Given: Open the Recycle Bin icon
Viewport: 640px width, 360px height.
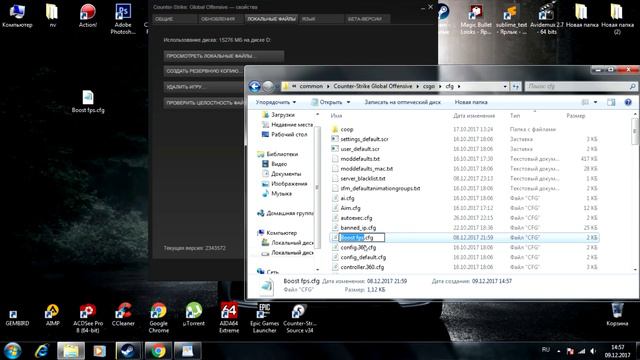Looking at the screenshot, I should tap(617, 314).
